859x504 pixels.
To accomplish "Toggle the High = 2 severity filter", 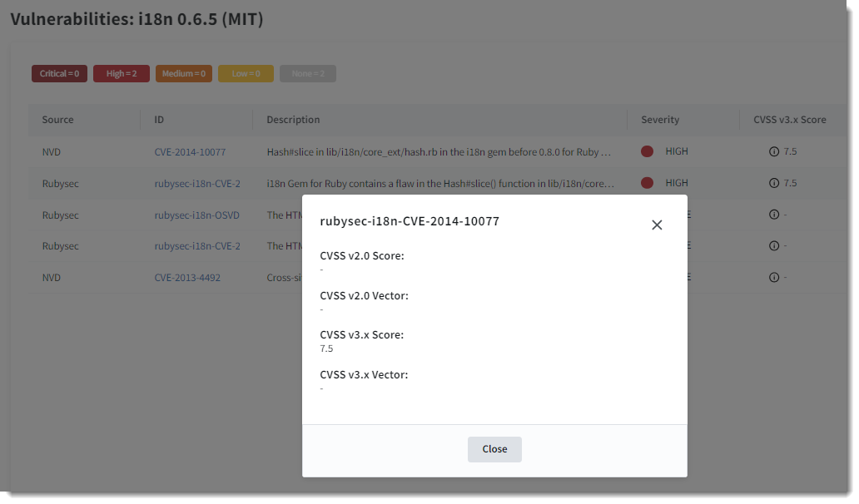I will (x=121, y=73).
